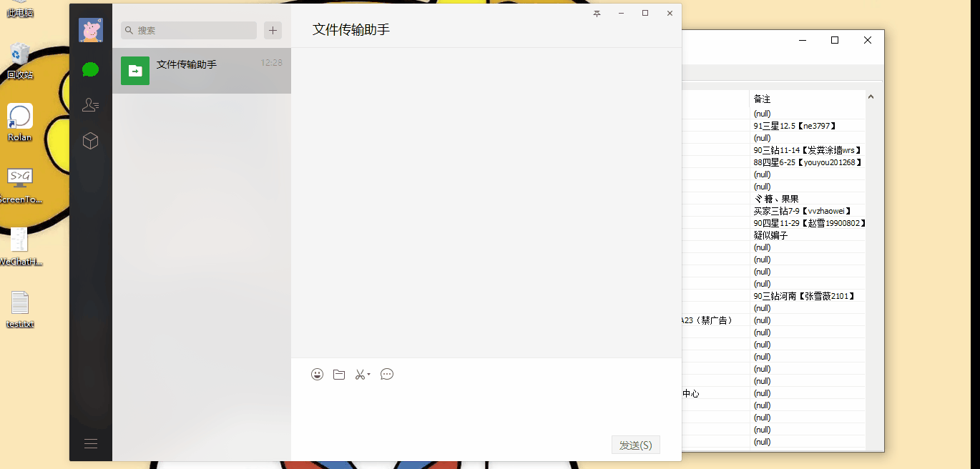Click the 发送(S) send button
Image resolution: width=980 pixels, height=469 pixels.
point(634,445)
